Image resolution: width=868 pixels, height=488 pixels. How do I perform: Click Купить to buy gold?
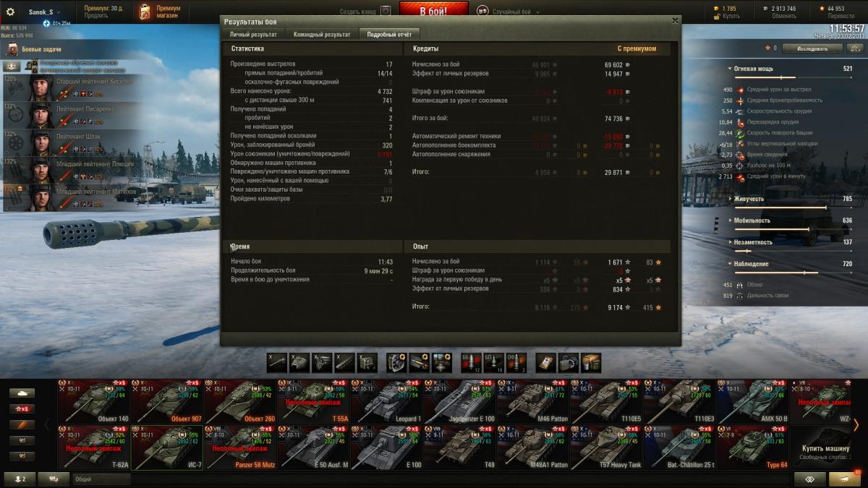point(731,16)
